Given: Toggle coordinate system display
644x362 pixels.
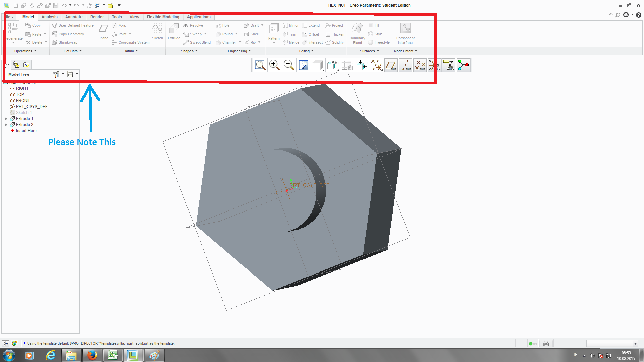Looking at the screenshot, I should [434, 65].
